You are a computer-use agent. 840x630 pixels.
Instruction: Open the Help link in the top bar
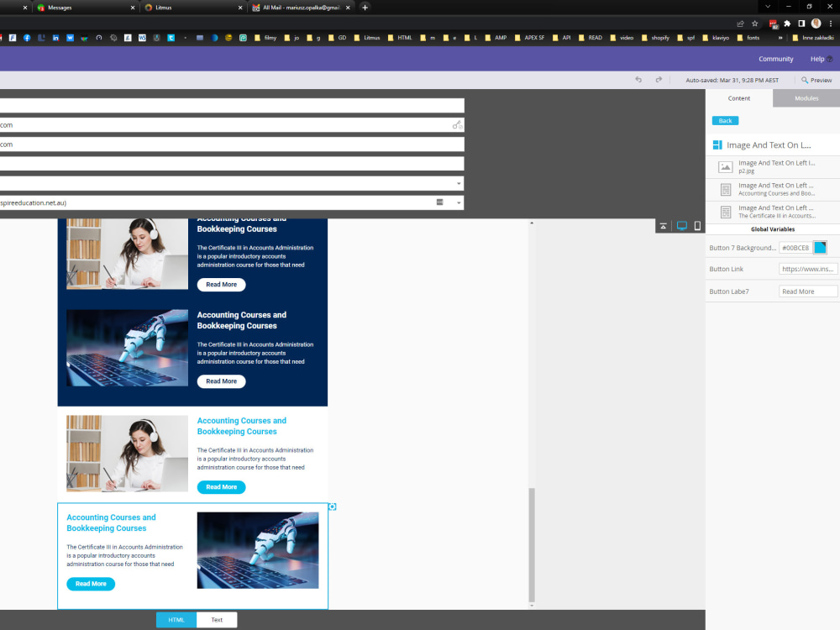tap(819, 59)
